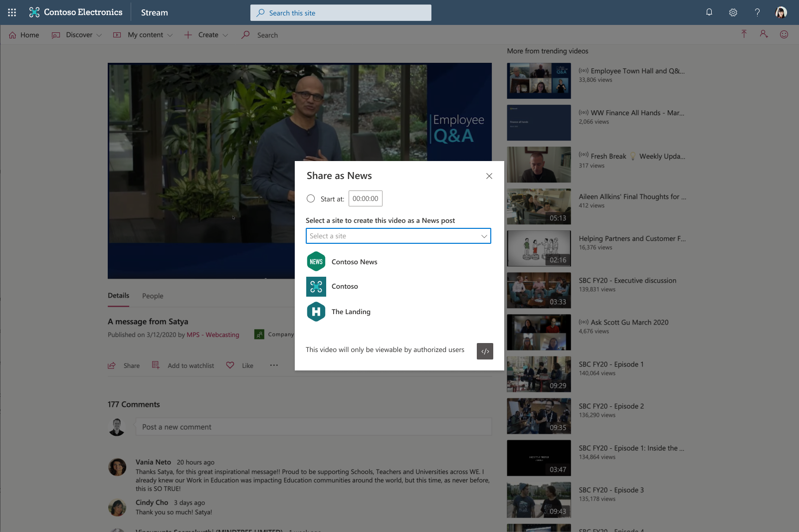
Task: Click the embed code icon in dialog
Action: pyautogui.click(x=485, y=351)
